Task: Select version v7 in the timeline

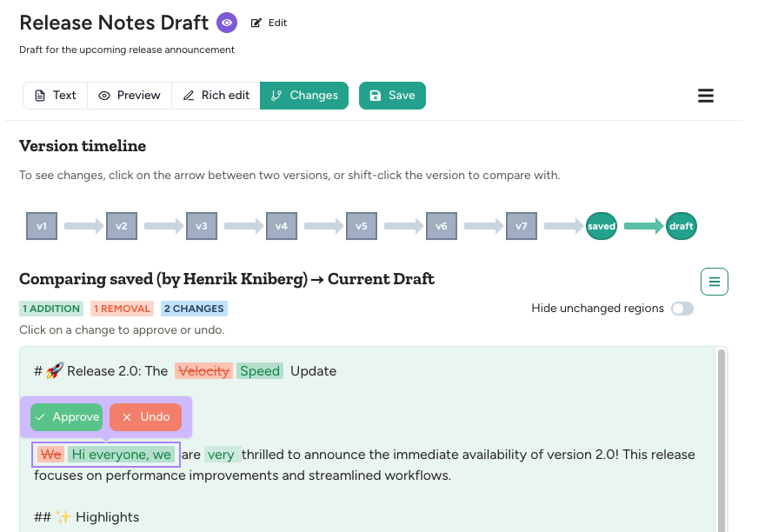Action: click(521, 225)
